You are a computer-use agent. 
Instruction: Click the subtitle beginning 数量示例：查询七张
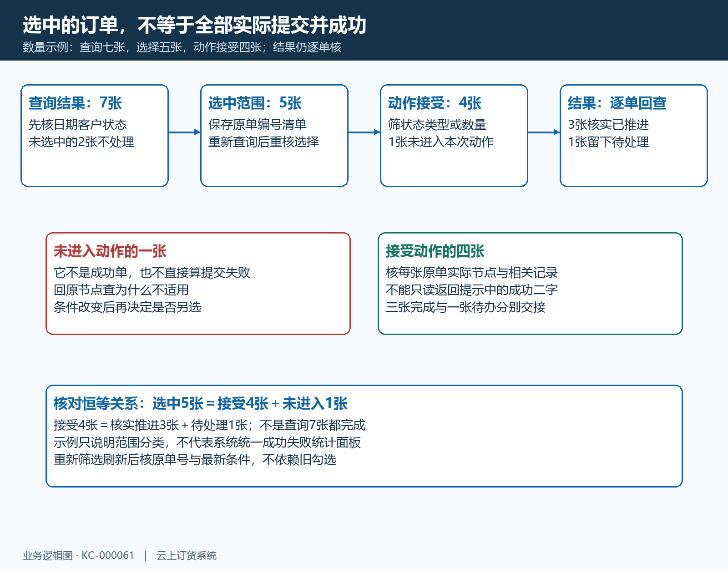[x=182, y=47]
